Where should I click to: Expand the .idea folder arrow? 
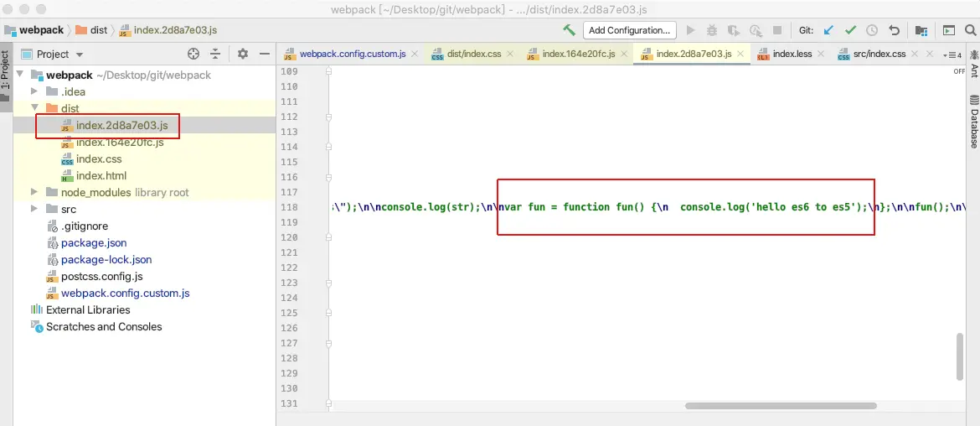tap(35, 92)
